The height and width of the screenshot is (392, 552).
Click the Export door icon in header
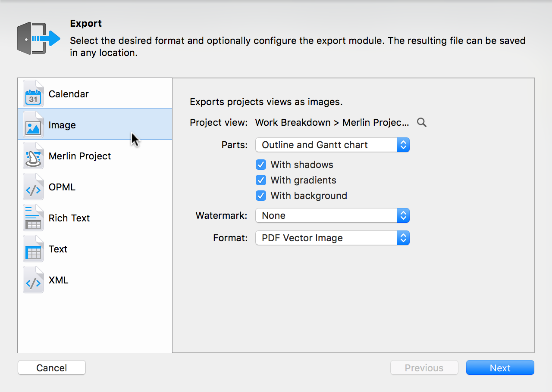point(38,38)
